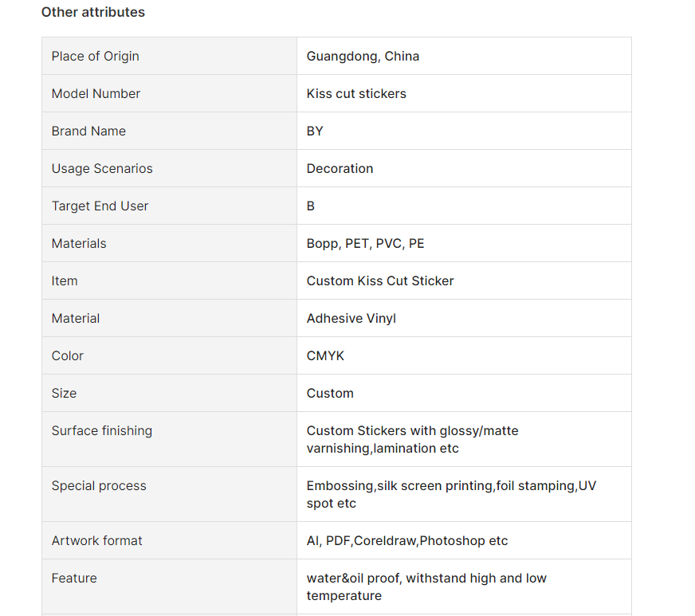Click the Usage Scenarios label
Viewport: 695px width, 616px height.
pos(102,168)
